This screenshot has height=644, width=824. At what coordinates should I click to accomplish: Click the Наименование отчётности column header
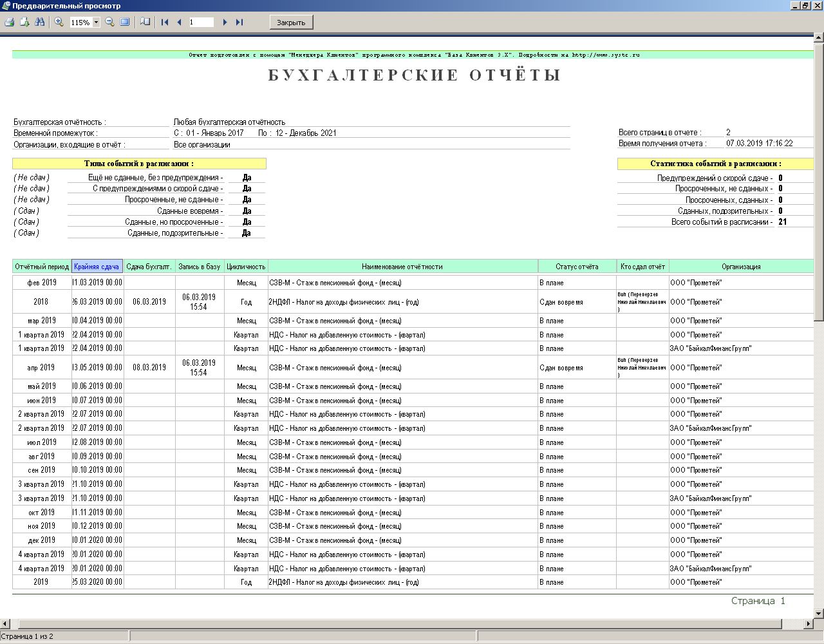tap(402, 267)
